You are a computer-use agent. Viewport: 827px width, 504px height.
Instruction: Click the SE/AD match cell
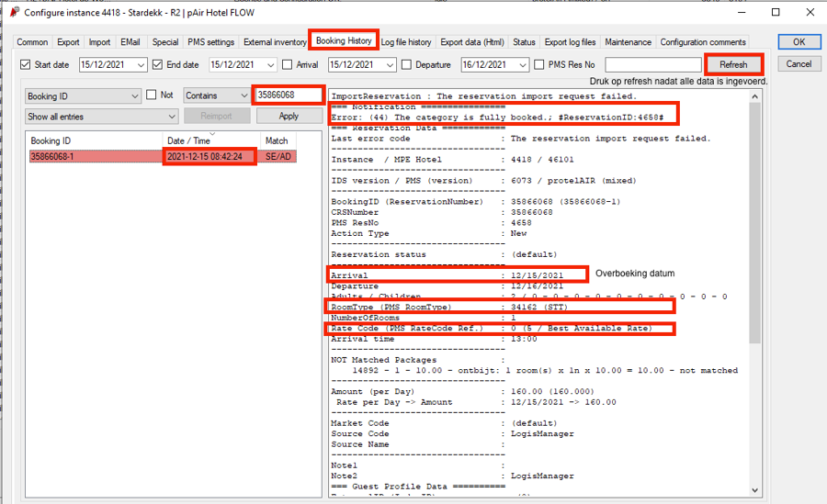[278, 157]
